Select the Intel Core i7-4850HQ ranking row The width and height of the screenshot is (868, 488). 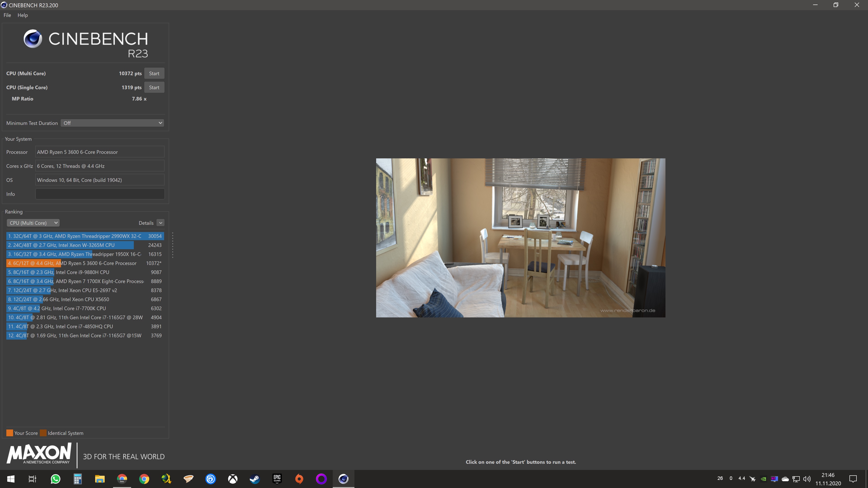(x=85, y=326)
